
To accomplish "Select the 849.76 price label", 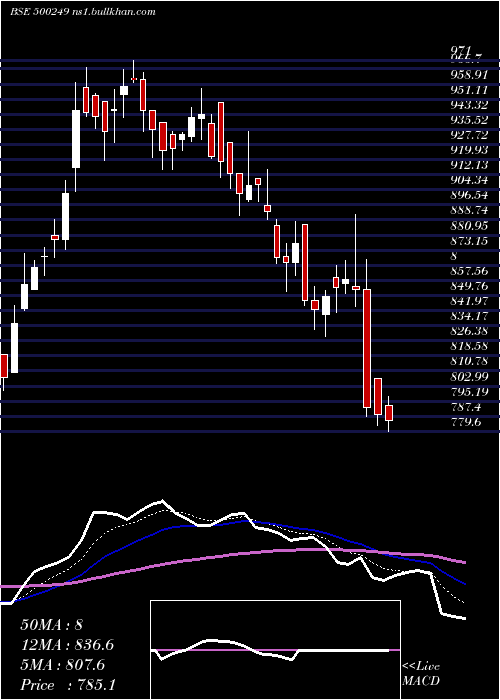I will 469,286.
